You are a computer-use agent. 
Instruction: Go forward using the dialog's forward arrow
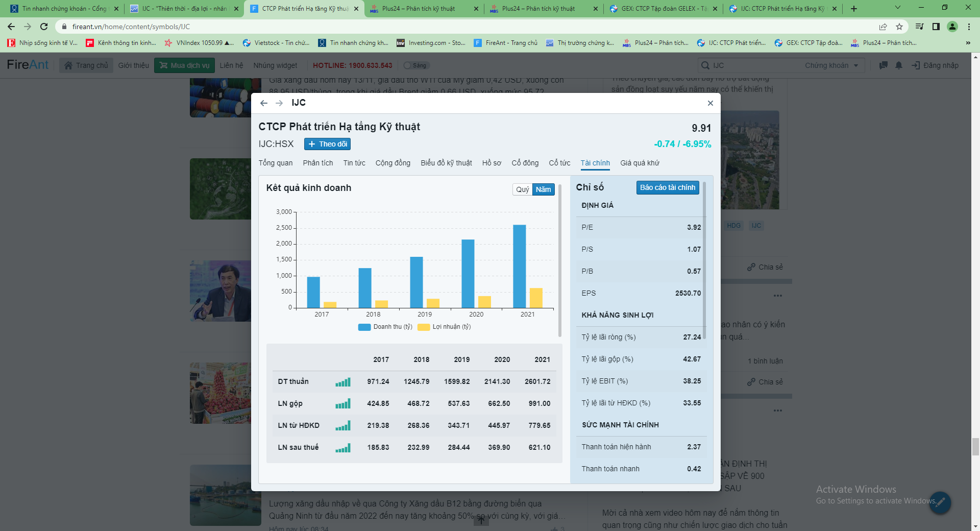coord(279,103)
